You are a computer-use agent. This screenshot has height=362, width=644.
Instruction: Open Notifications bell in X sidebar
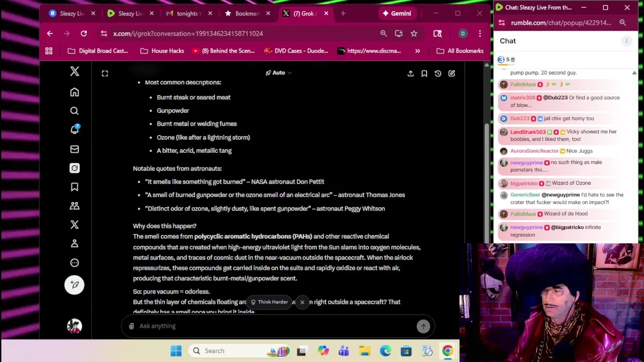tap(74, 130)
